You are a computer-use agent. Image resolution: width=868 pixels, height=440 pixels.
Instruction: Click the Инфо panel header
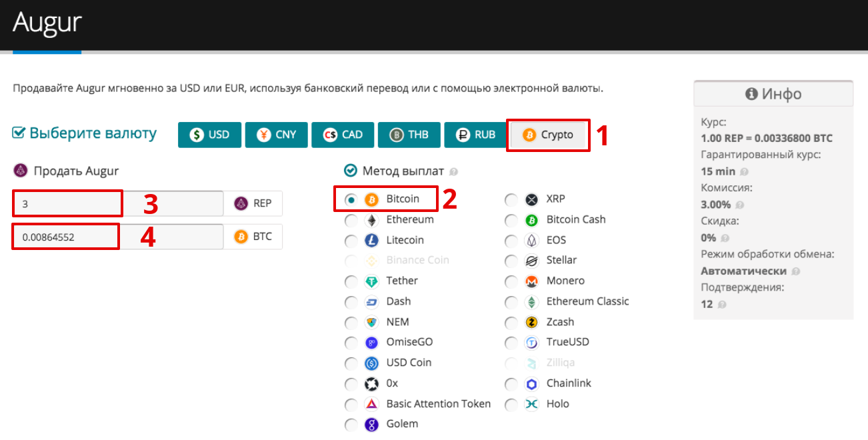pyautogui.click(x=773, y=94)
